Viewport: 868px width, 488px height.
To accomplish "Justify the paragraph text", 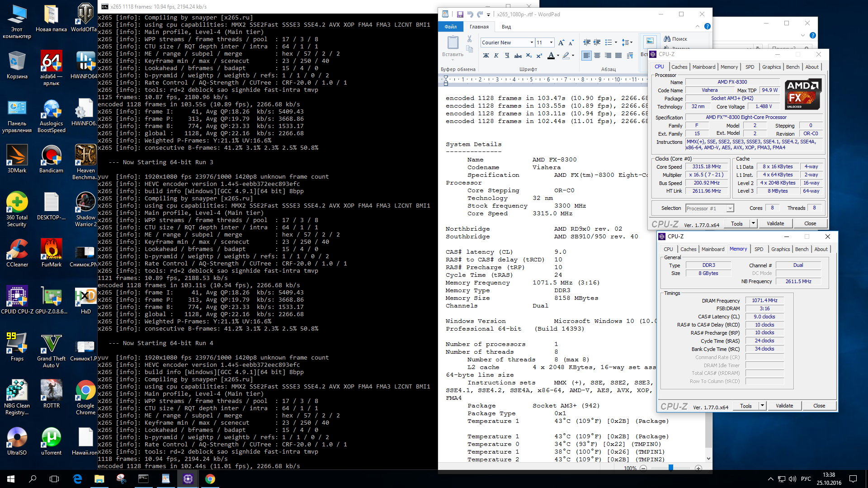I will pos(618,56).
